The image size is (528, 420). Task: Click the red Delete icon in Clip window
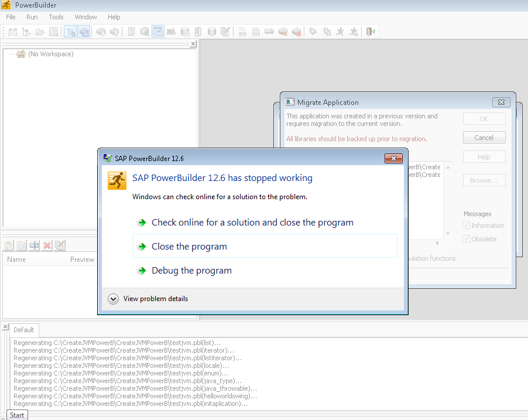coord(47,245)
